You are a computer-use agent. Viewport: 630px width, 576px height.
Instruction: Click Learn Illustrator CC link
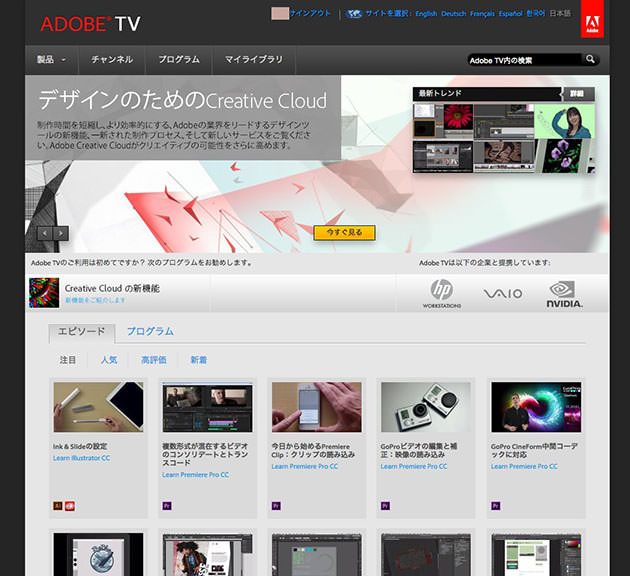click(x=82, y=458)
